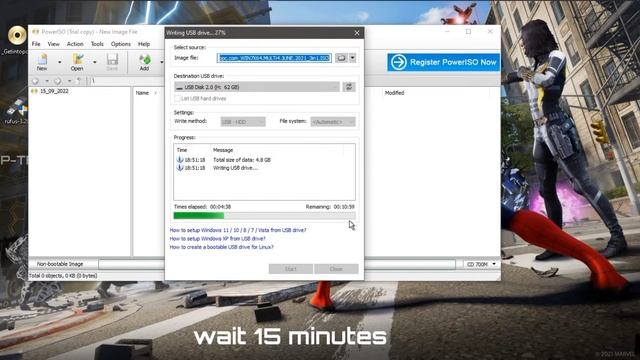The image size is (640, 360).
Task: Click the PowerISO title bar app icon
Action: (36, 32)
